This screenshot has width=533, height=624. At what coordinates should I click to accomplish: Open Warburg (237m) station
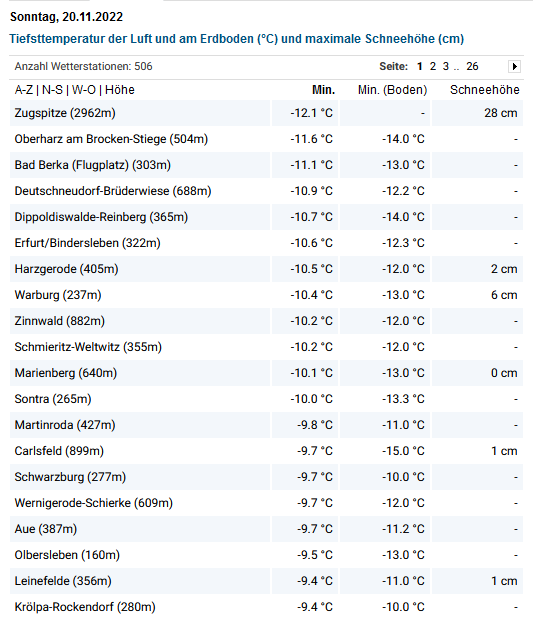[x=58, y=295]
